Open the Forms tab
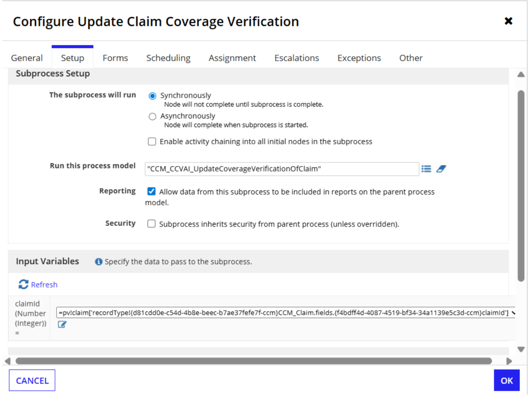This screenshot has height=400, width=532. point(115,58)
